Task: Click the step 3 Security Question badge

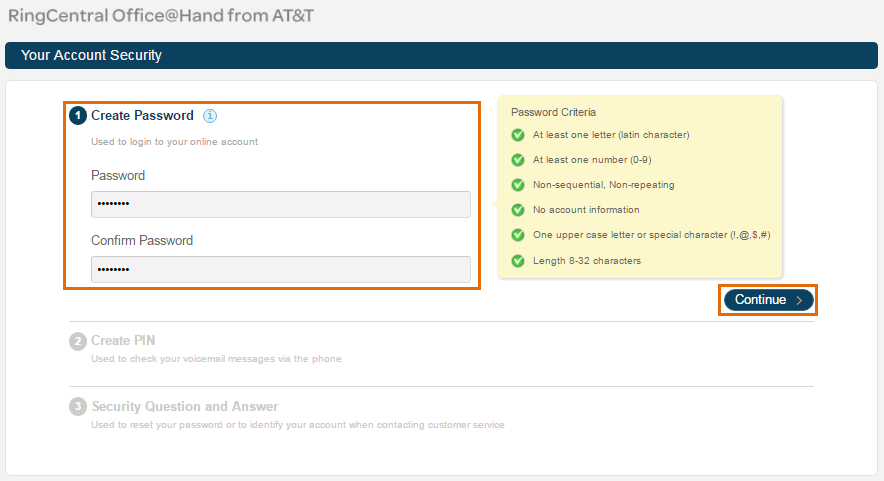Action: click(x=78, y=407)
